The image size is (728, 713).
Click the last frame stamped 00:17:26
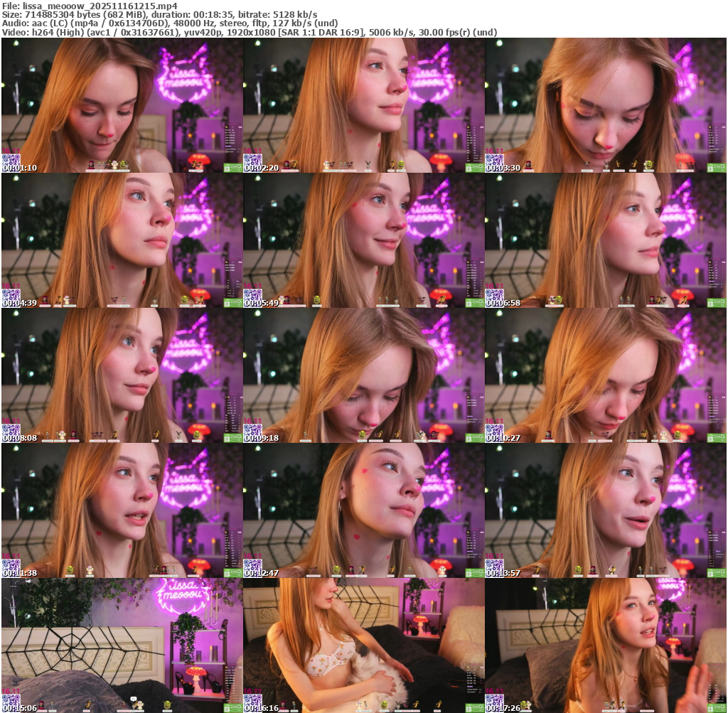point(606,645)
